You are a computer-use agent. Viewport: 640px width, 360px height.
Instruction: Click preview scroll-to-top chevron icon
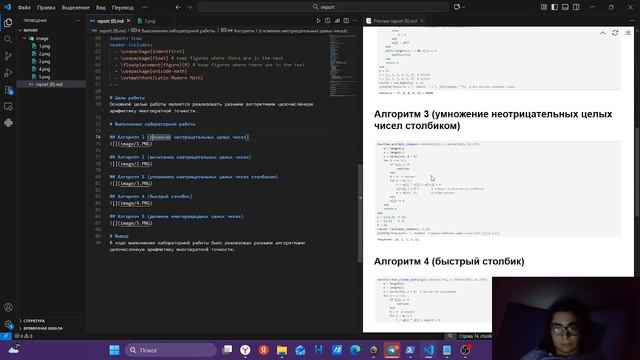pyautogui.click(x=602, y=33)
